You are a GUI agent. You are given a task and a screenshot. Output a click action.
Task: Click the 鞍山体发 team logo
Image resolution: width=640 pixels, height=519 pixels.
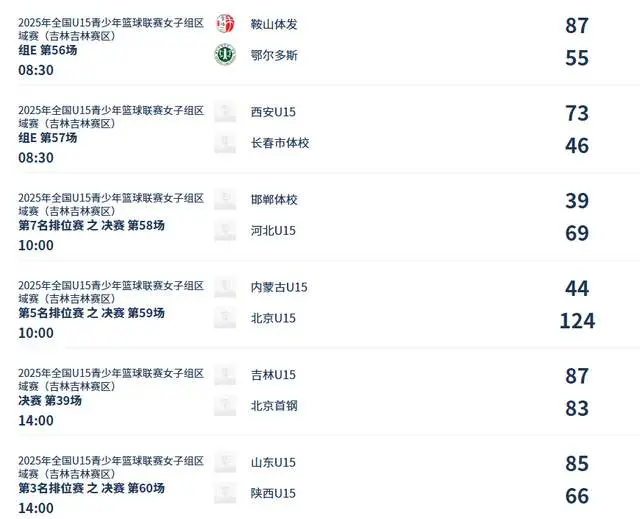(225, 24)
